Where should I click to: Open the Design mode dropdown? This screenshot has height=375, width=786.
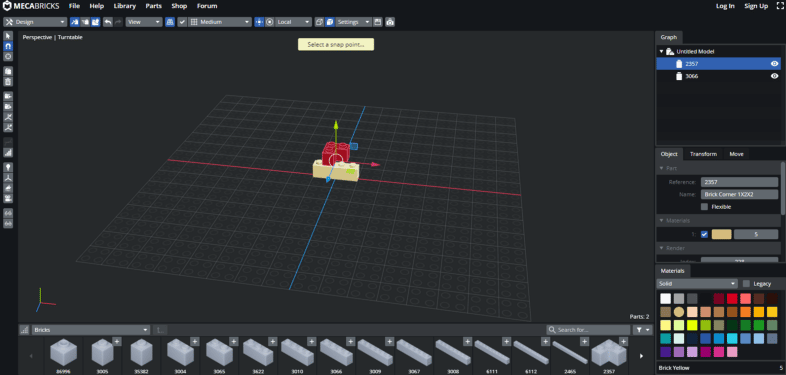[35, 22]
